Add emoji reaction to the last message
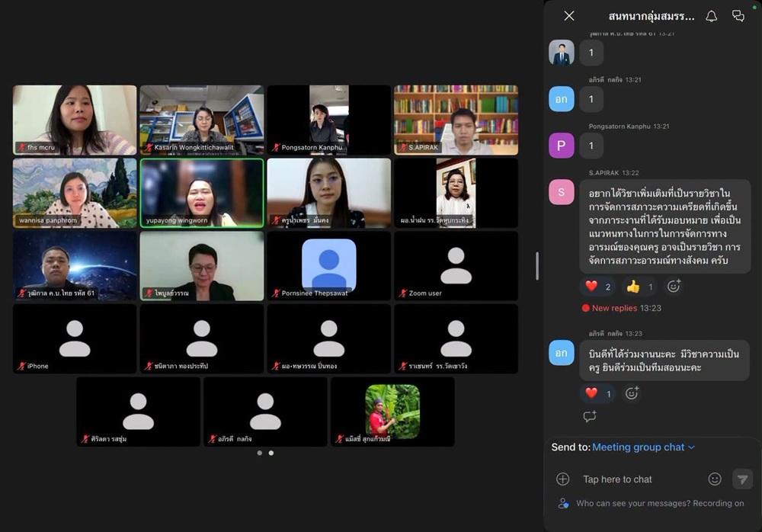The width and height of the screenshot is (762, 532). click(x=632, y=393)
